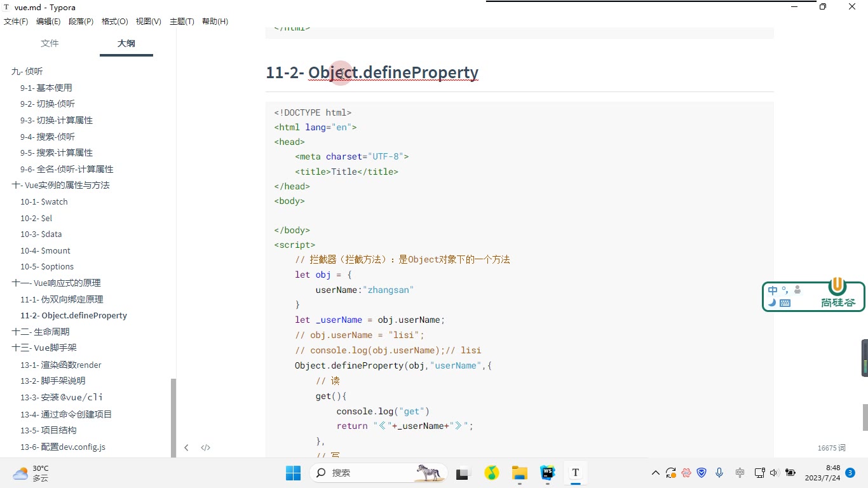Click the microphone tray icon
The height and width of the screenshot is (488, 868).
pyautogui.click(x=719, y=473)
